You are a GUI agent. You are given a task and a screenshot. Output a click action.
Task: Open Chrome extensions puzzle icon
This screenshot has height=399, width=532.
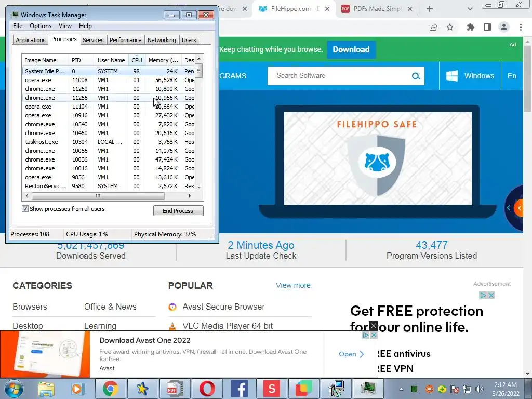click(x=470, y=27)
